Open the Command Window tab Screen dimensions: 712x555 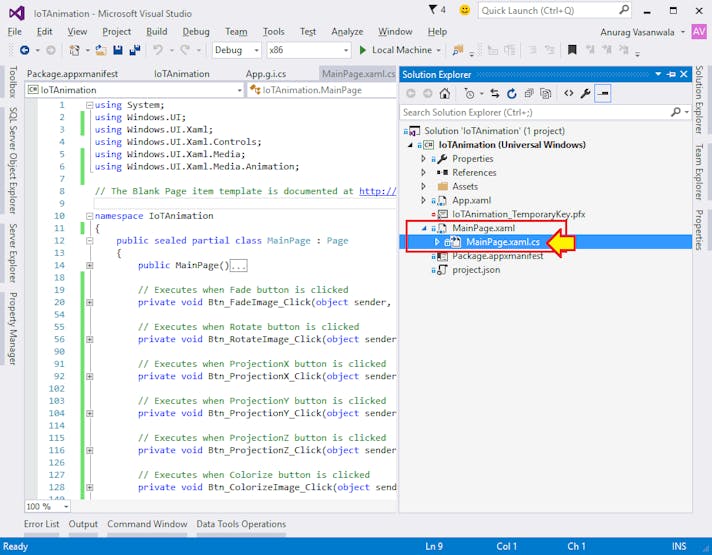tap(147, 524)
